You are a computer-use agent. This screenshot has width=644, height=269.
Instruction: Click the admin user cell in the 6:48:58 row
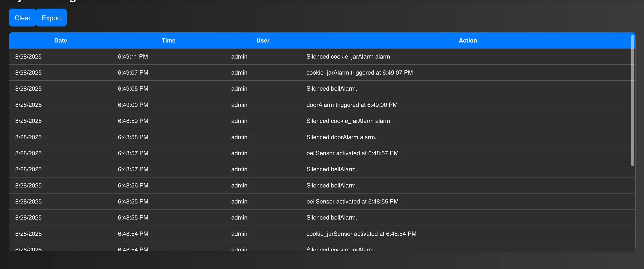point(239,137)
